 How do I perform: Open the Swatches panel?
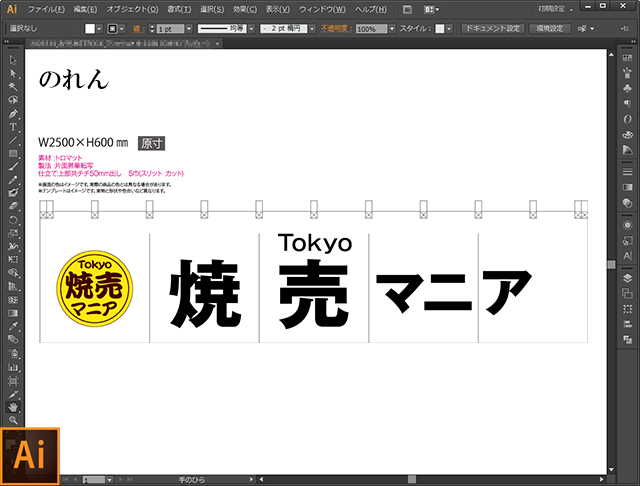click(627, 58)
